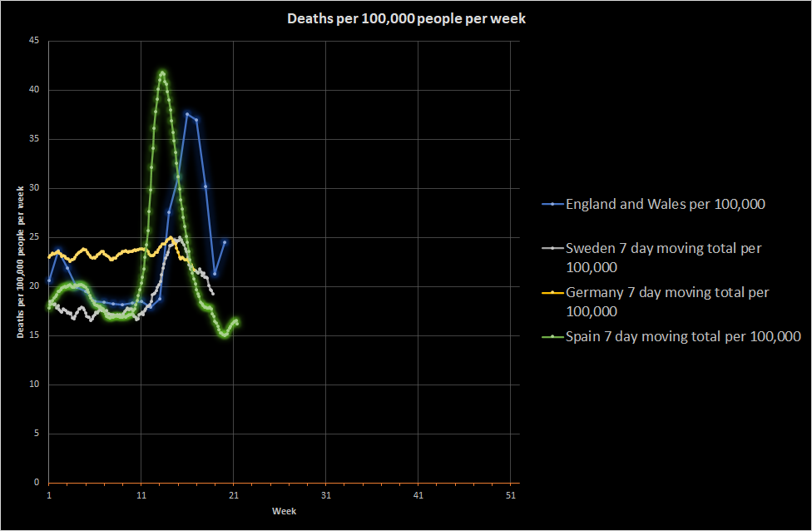Click the x-axis week label 21
Screen dimensions: 812x531
[x=234, y=496]
